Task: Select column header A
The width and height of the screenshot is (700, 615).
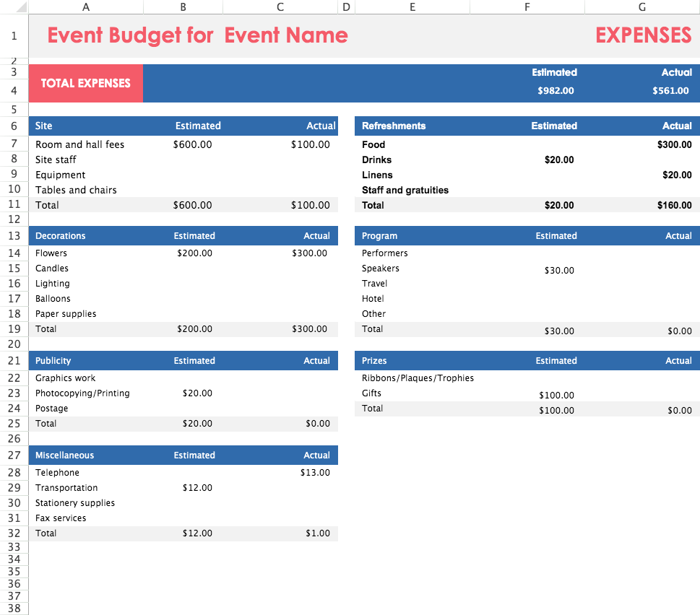Action: pyautogui.click(x=85, y=6)
